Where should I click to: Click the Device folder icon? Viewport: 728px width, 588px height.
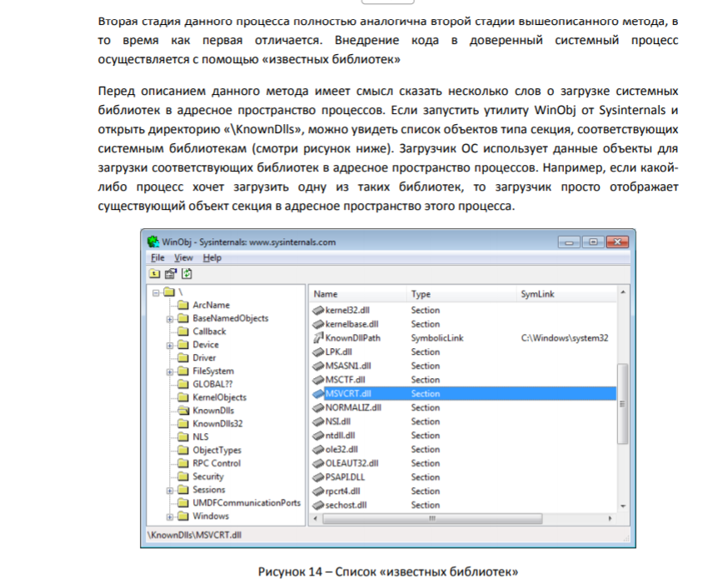pos(183,345)
